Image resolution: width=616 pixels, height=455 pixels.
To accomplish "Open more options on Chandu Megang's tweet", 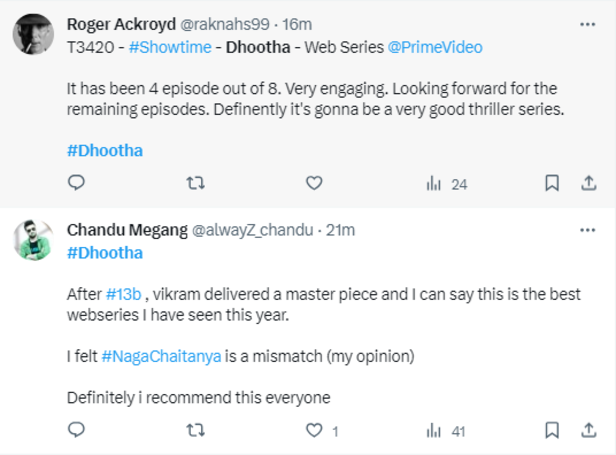I will tap(585, 229).
